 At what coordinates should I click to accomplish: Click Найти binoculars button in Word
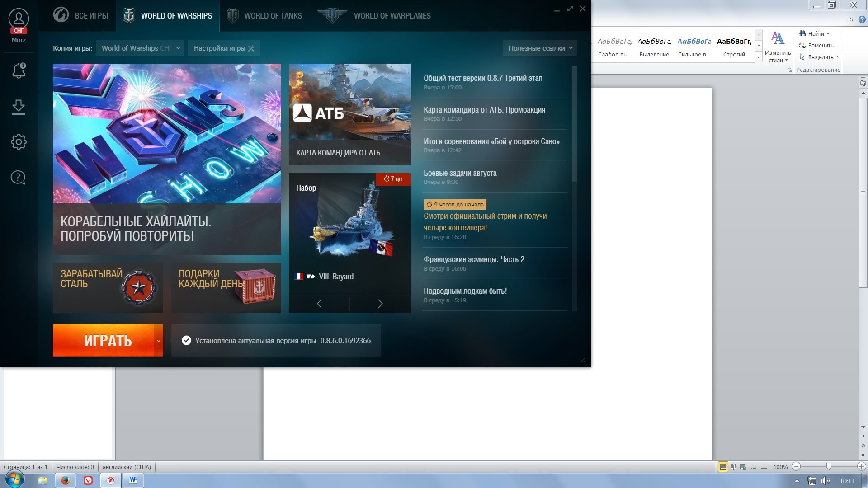coord(814,33)
